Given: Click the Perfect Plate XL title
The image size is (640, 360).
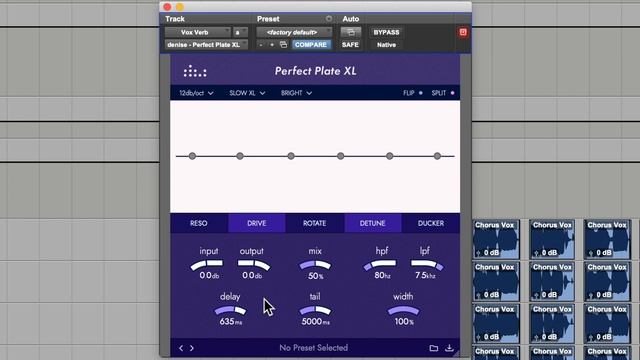Looking at the screenshot, I should point(316,71).
